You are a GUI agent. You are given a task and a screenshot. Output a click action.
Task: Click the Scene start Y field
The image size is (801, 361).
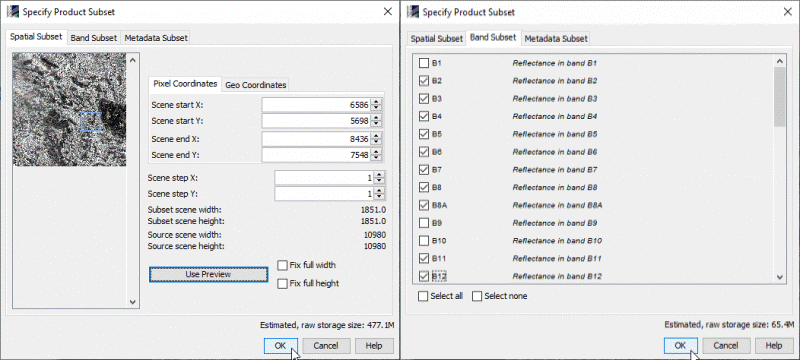click(x=316, y=121)
